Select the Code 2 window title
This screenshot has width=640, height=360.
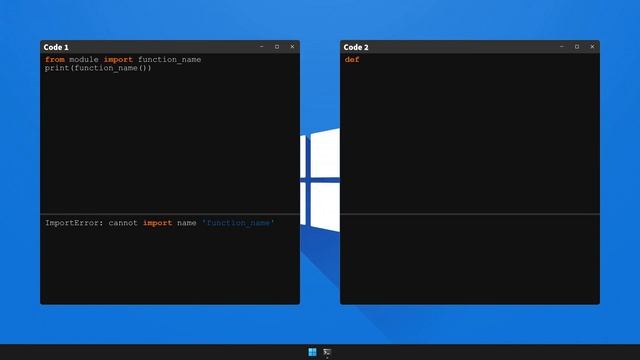click(x=356, y=47)
